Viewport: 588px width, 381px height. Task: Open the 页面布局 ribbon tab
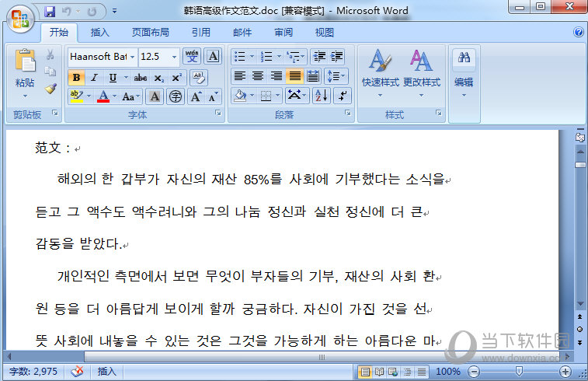coord(151,33)
